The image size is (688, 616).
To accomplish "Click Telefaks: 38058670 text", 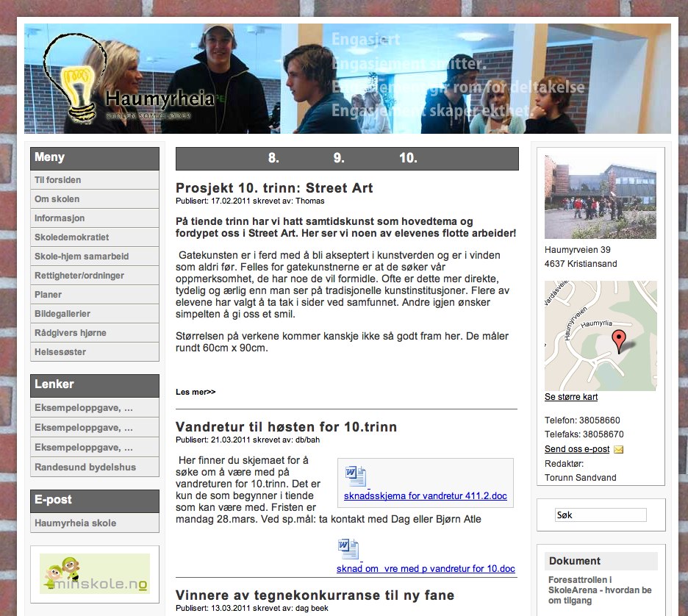I will click(x=584, y=434).
